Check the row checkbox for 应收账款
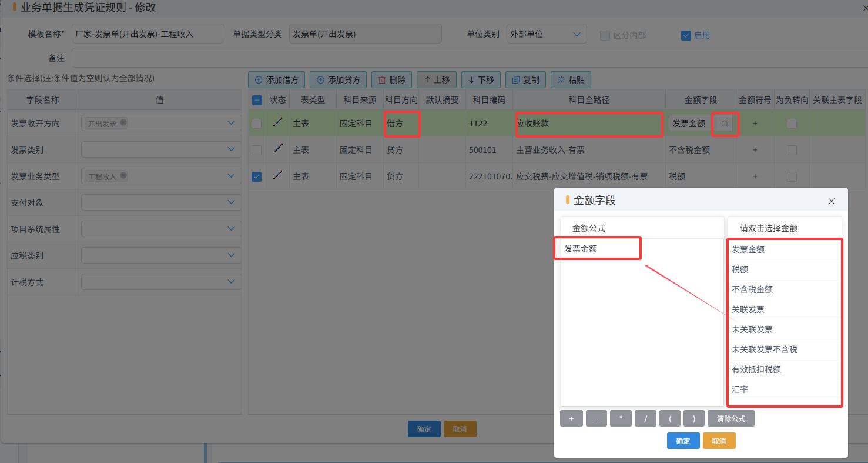 [x=257, y=124]
